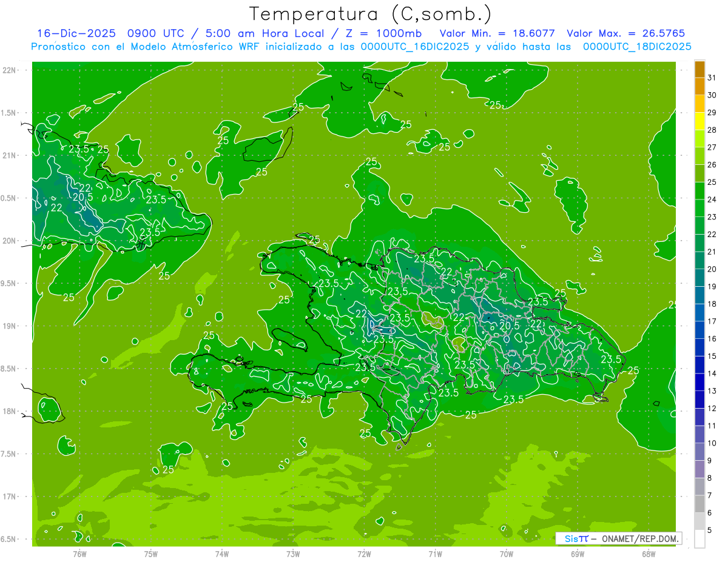Click the "20N" latitude axis label
This screenshot has height=562, width=728.
pos(8,241)
